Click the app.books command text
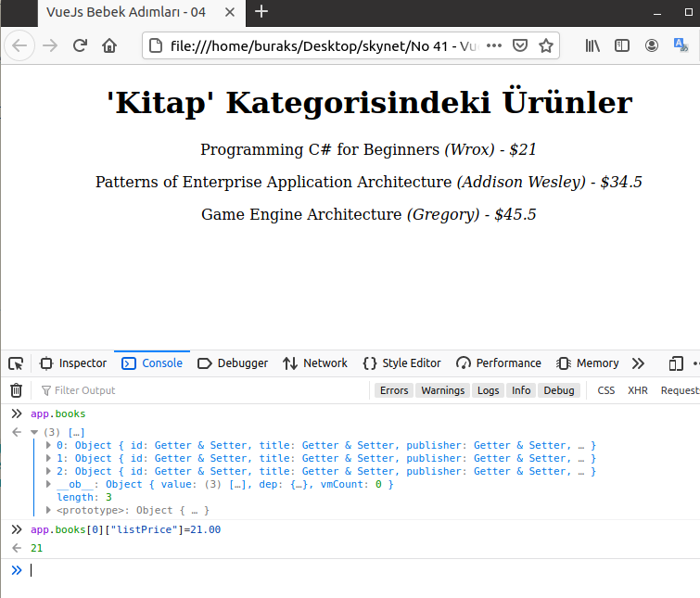The image size is (700, 598). (58, 414)
